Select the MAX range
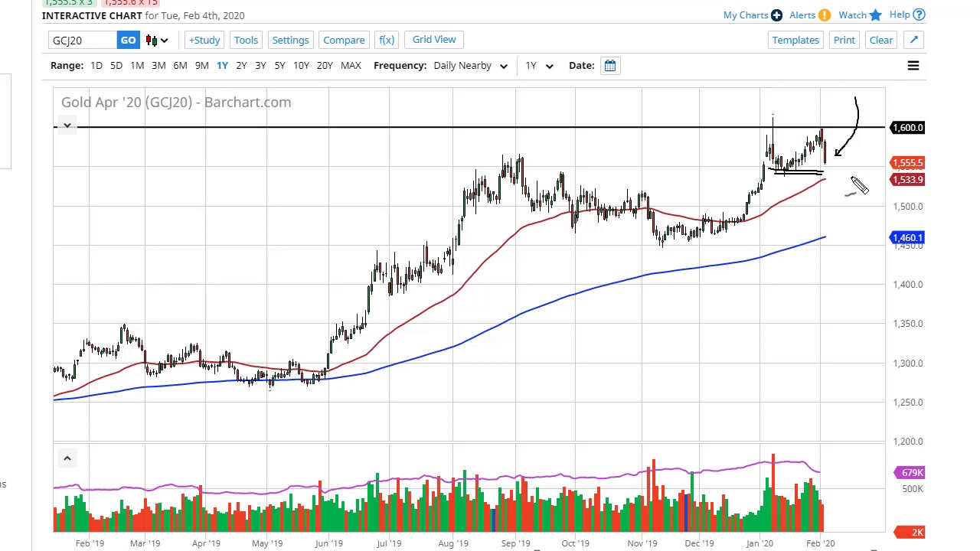Viewport: 980px width, 551px height. [351, 66]
